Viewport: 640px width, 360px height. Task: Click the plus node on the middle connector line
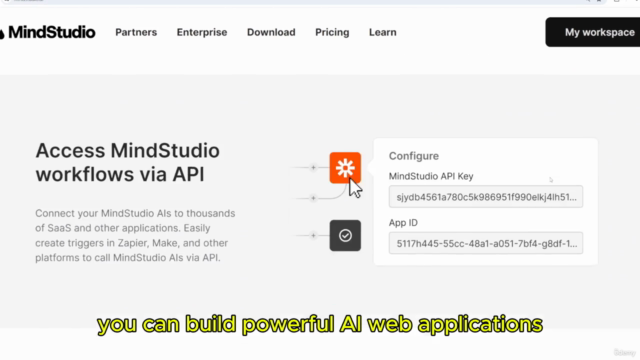(x=313, y=198)
